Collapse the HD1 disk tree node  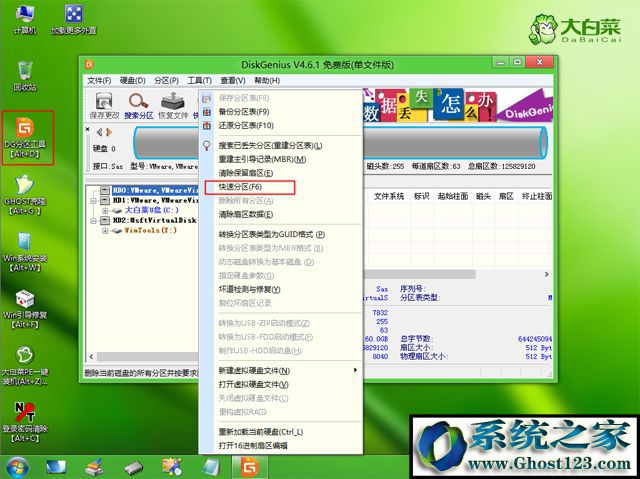(x=93, y=201)
